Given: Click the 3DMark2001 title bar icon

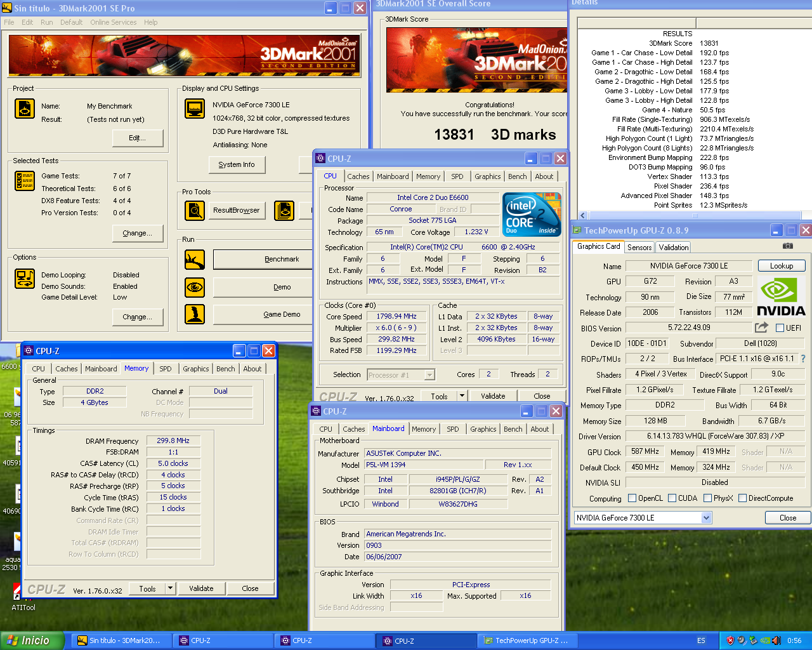Looking at the screenshot, I should tap(7, 8).
